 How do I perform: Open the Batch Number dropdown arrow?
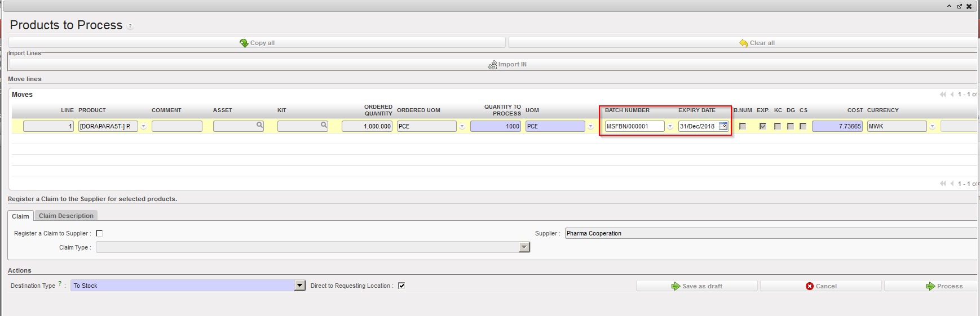click(x=670, y=127)
